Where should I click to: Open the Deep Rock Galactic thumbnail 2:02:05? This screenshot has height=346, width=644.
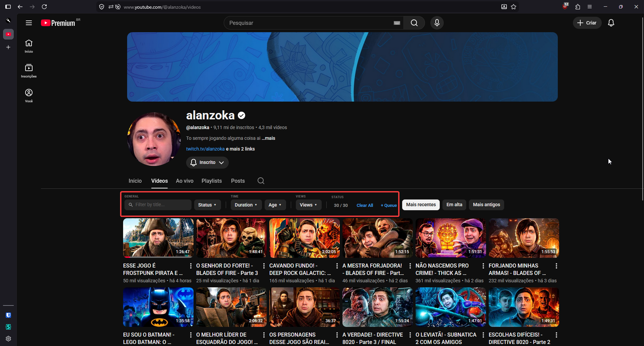point(305,238)
